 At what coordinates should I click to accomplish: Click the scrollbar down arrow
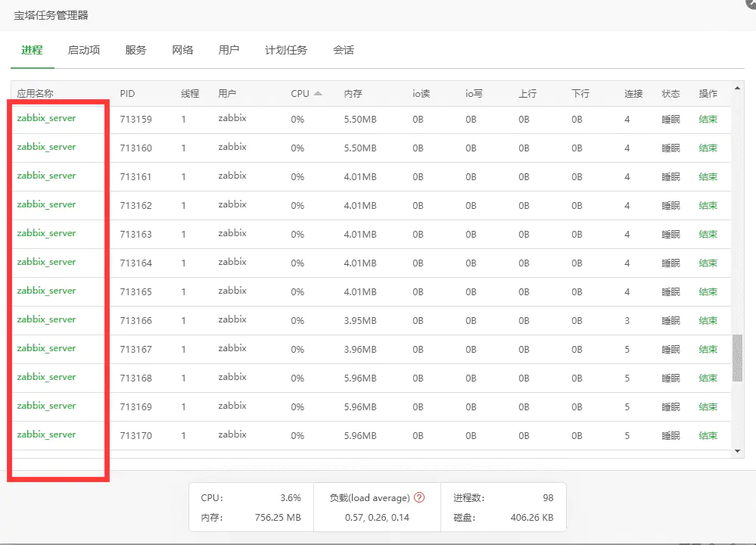(x=737, y=451)
